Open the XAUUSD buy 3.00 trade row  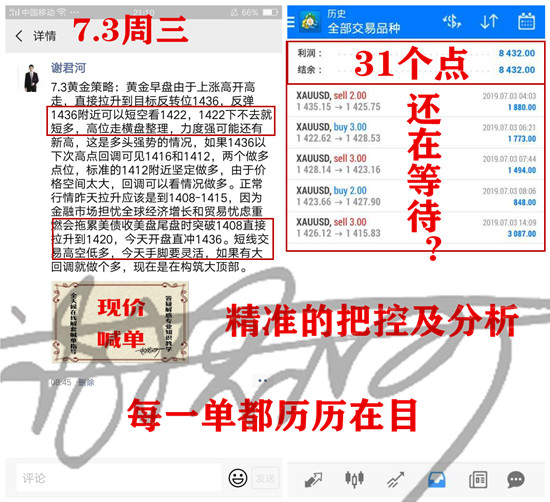(x=416, y=133)
